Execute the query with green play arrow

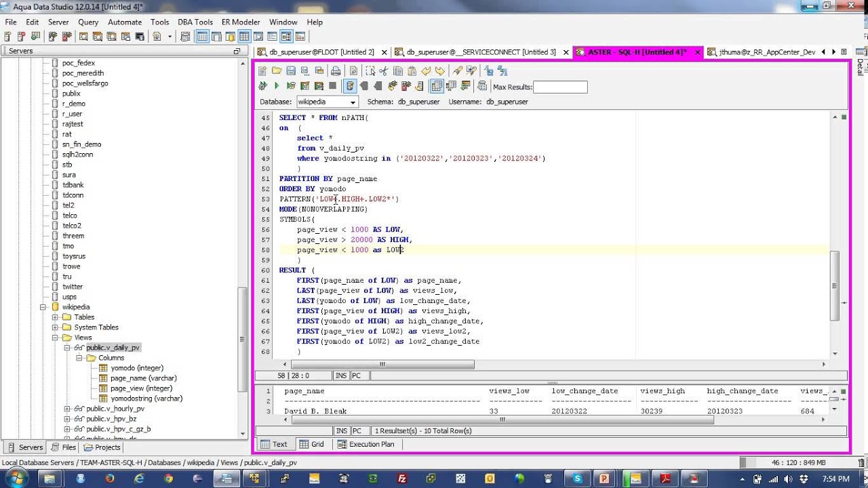[x=277, y=86]
